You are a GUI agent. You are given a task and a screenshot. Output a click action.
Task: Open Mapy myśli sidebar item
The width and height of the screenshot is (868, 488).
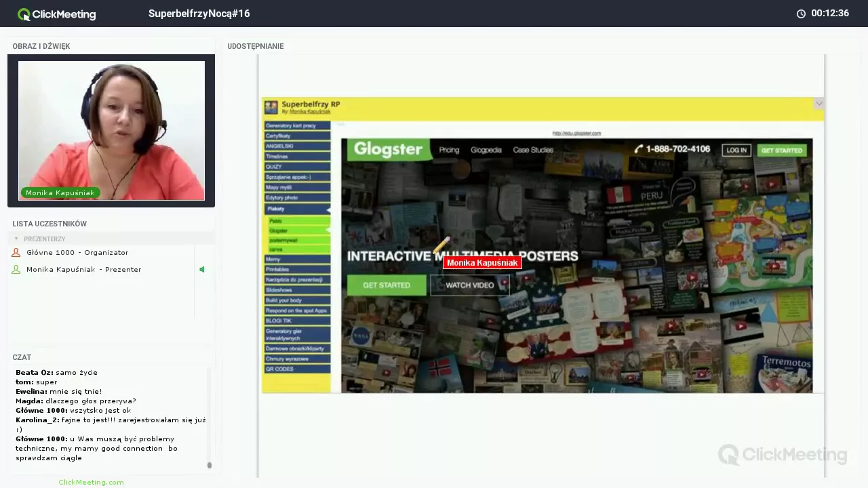click(298, 187)
